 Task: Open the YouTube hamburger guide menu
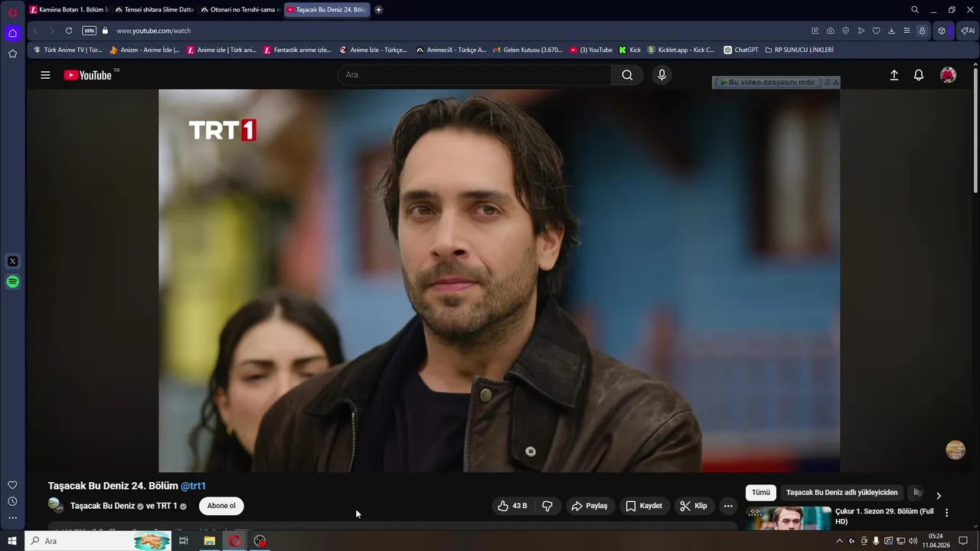pyautogui.click(x=45, y=75)
